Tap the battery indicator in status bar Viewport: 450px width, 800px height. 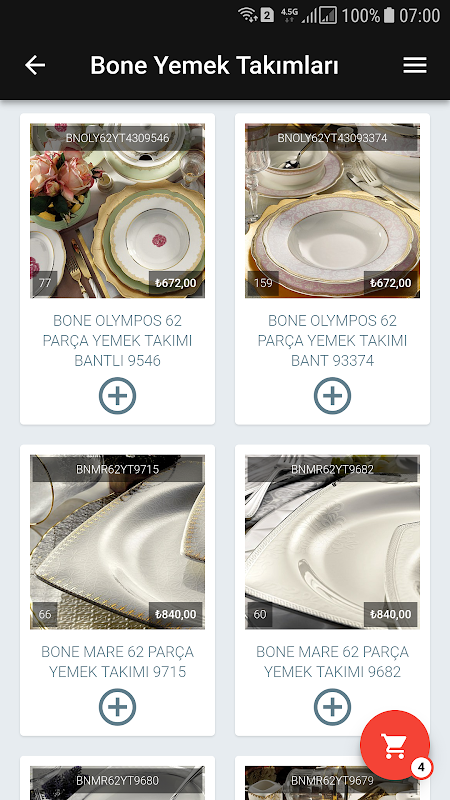pyautogui.click(x=389, y=15)
